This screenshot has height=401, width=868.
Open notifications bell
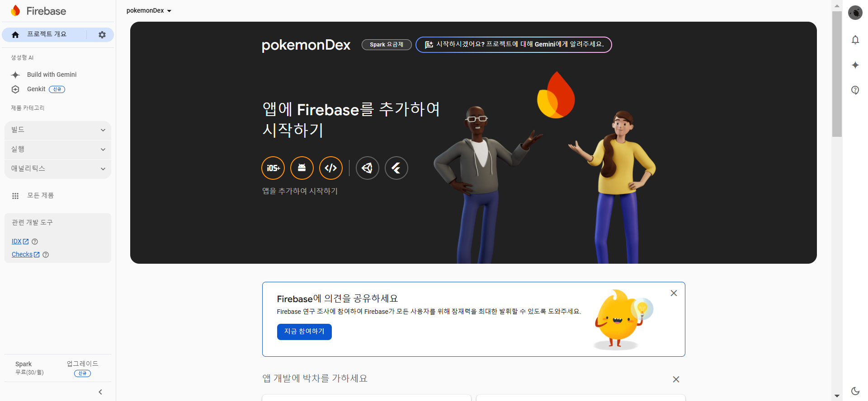click(855, 40)
